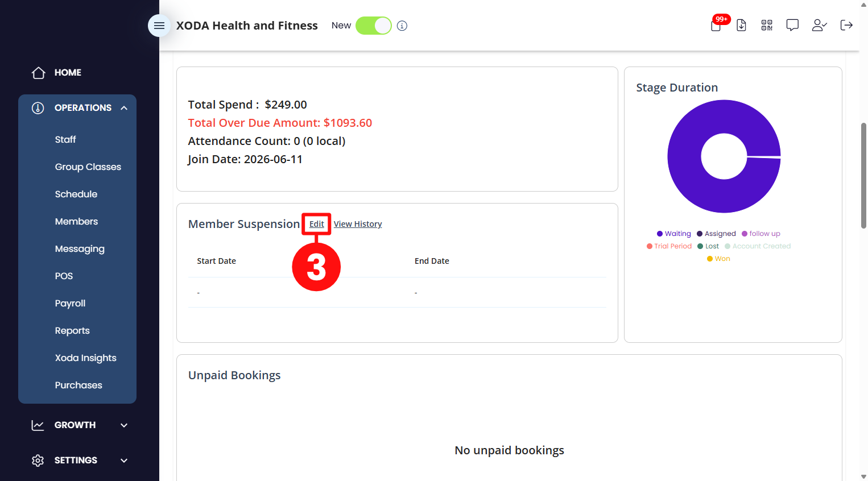Toggle the Waiting legend item in chart
Screen dimensions: 868x481
pyautogui.click(x=674, y=234)
